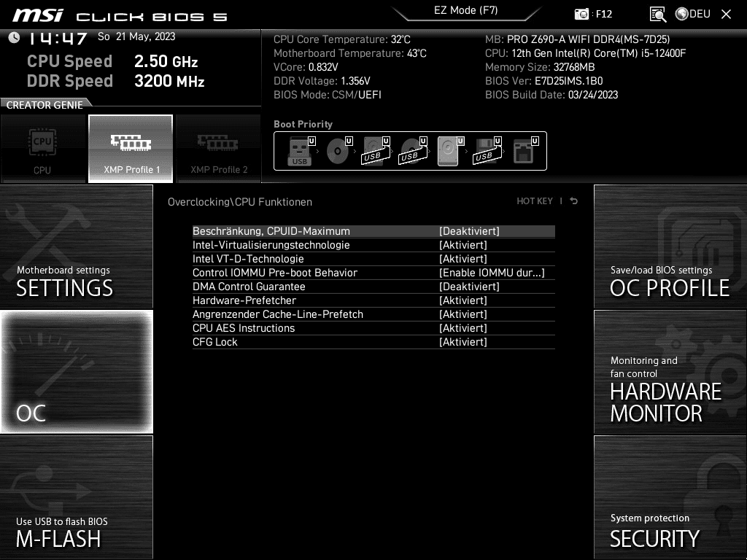
Task: Select USB floppy boot device icon
Action: pyautogui.click(x=487, y=152)
